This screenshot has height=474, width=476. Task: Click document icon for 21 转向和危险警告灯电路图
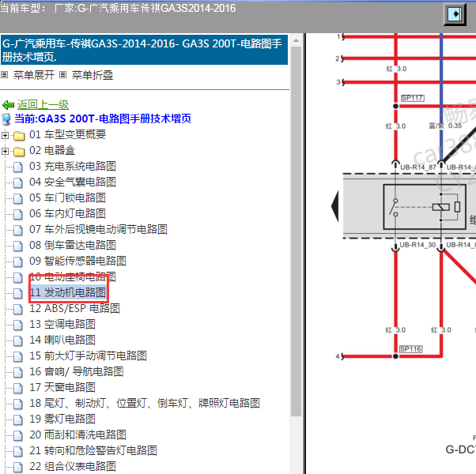click(18, 451)
